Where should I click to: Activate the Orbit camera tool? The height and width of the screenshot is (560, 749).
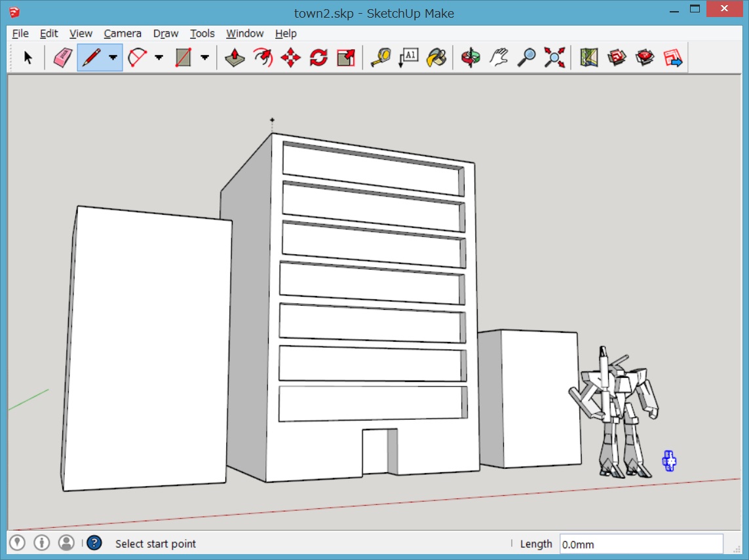pyautogui.click(x=470, y=58)
